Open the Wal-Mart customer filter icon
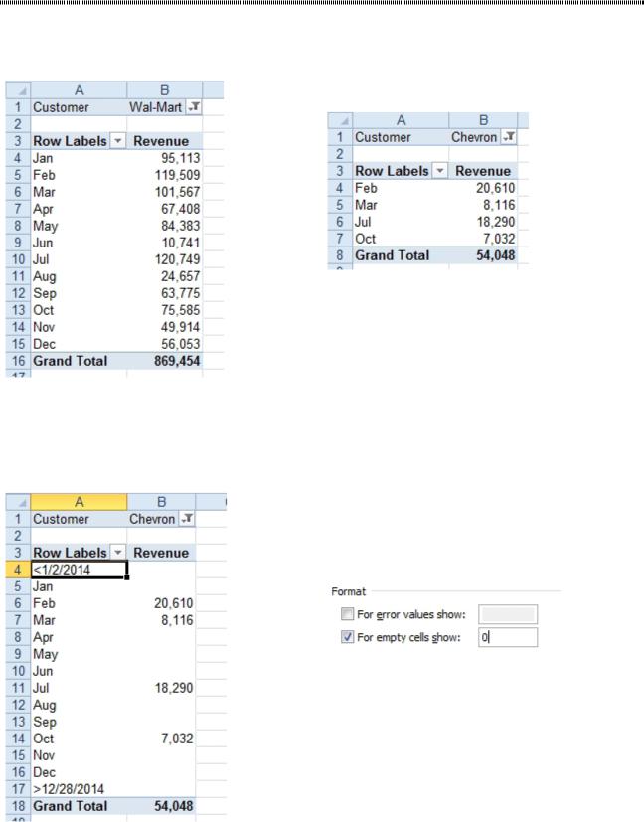This screenshot has width=644, height=822. (194, 107)
